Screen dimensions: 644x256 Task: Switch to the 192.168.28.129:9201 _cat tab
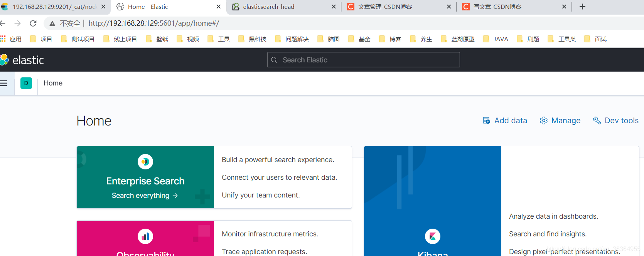click(x=53, y=7)
